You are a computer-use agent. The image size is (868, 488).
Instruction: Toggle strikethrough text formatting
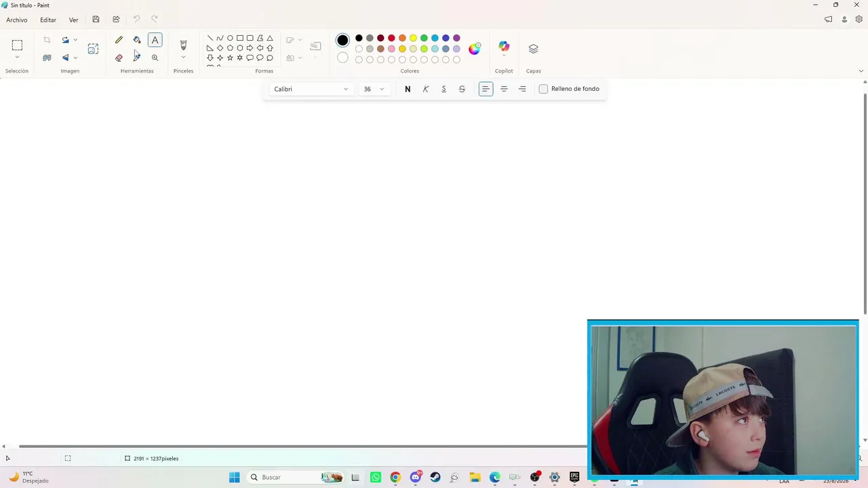pos(462,89)
